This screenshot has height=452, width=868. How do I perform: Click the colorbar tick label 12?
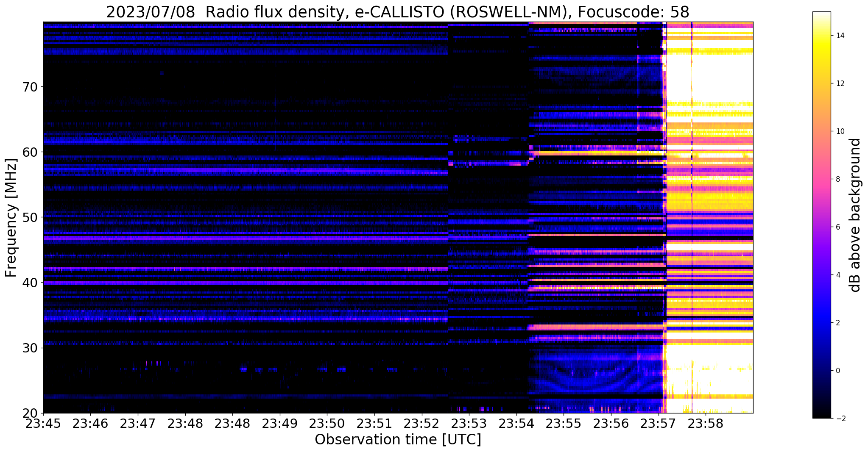point(839,83)
